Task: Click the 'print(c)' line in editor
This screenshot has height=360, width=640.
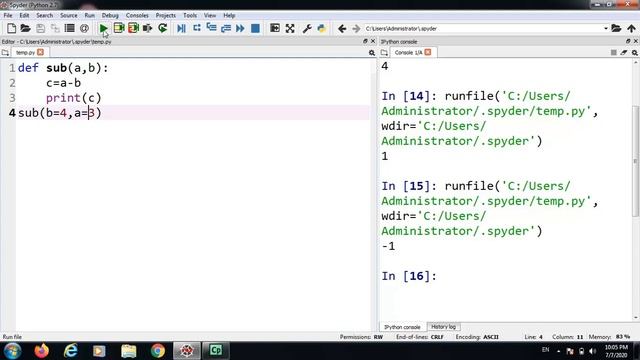Action: tap(73, 98)
